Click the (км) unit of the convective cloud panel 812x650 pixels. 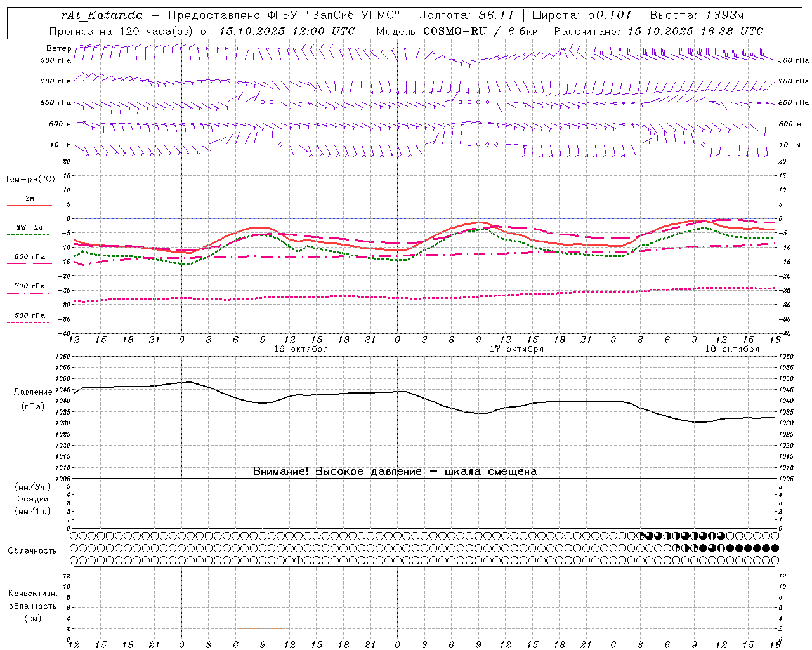[32, 618]
